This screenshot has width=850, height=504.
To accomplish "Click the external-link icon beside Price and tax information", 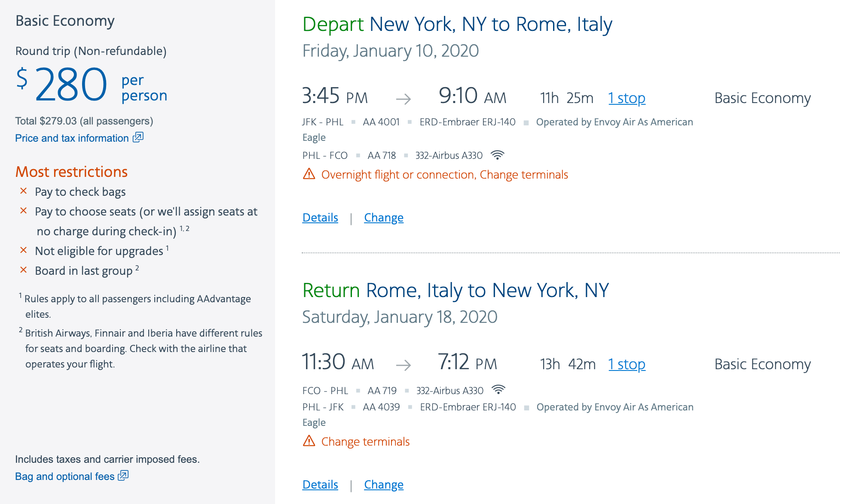I will [x=138, y=137].
